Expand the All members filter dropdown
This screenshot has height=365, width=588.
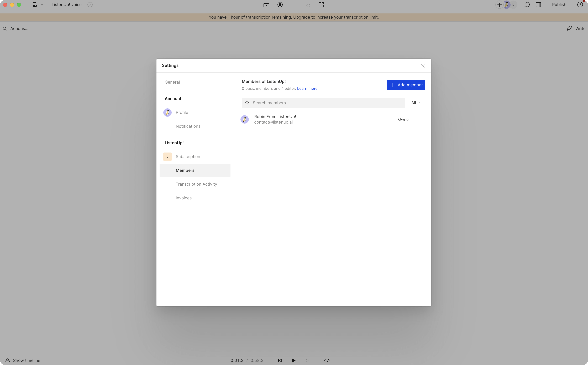pos(416,103)
